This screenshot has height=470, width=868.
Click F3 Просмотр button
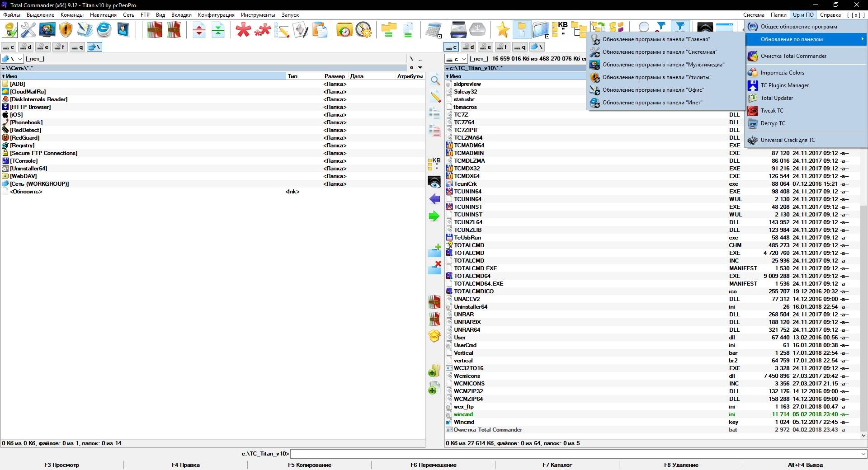[62, 465]
